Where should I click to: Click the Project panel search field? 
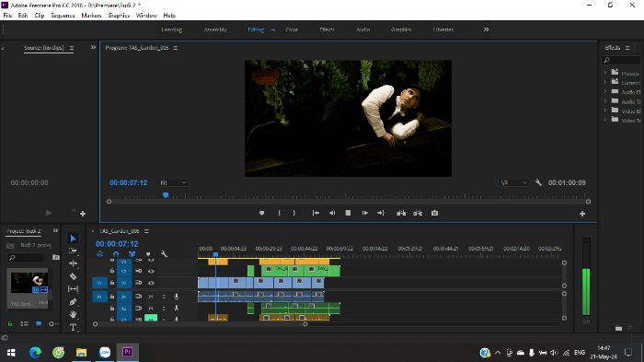[26, 258]
